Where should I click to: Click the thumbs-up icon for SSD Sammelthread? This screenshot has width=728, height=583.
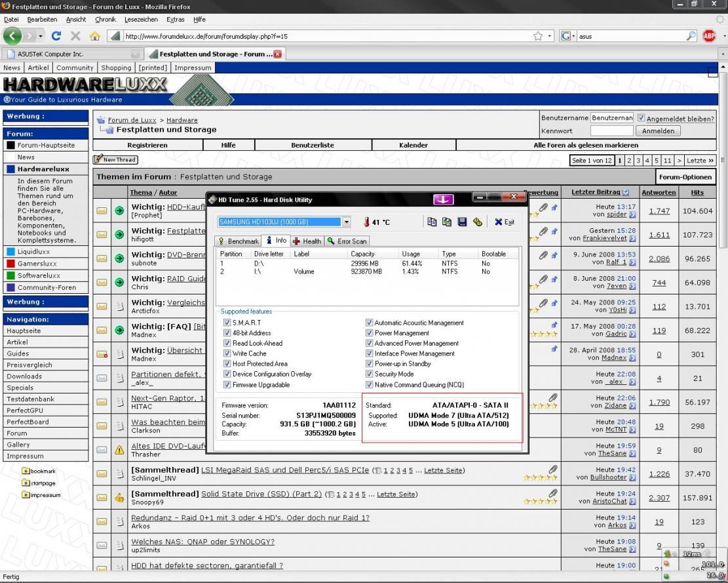coord(119,498)
